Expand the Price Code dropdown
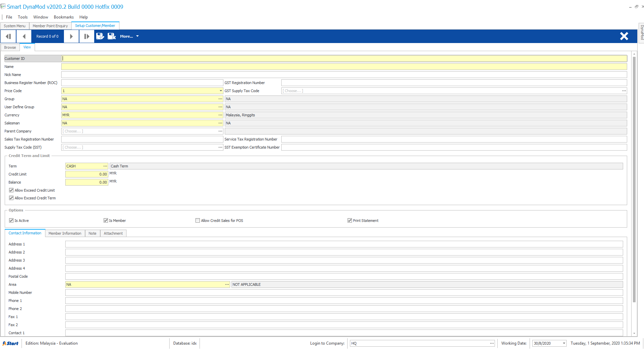This screenshot has width=644, height=349. 221,91
